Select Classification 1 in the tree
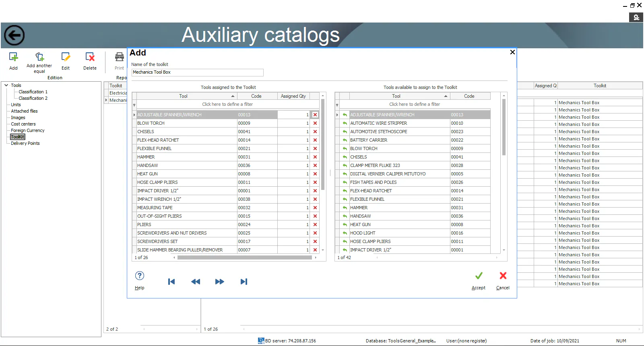Image resolution: width=644 pixels, height=346 pixels. tap(33, 92)
